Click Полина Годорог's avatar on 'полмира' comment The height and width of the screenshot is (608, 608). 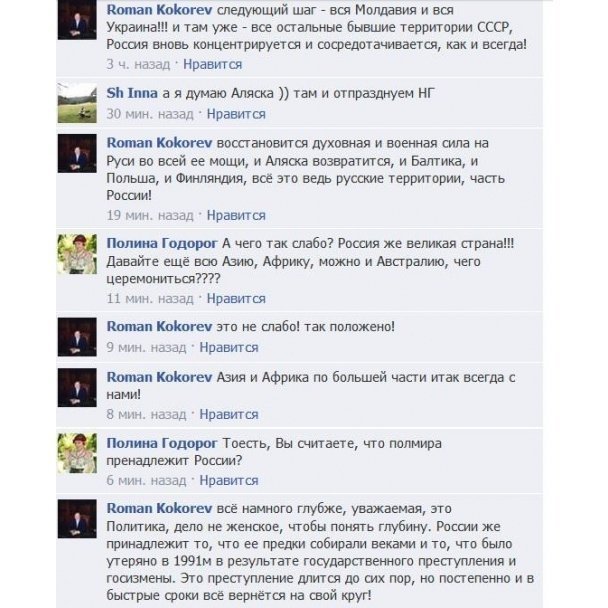pyautogui.click(x=77, y=453)
